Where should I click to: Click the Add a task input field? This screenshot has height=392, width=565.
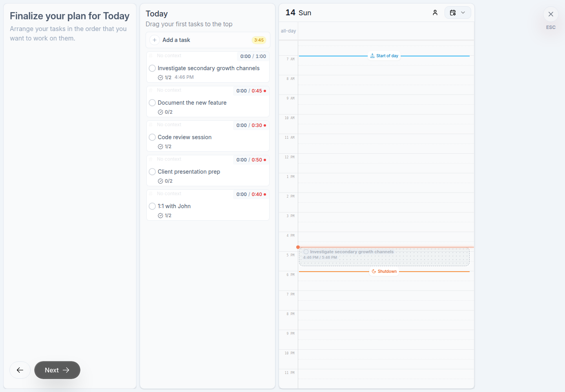[x=208, y=40]
